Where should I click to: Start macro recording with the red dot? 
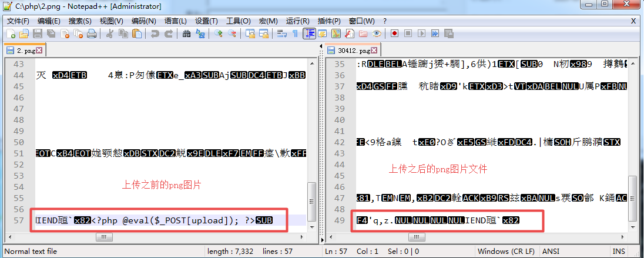(394, 33)
